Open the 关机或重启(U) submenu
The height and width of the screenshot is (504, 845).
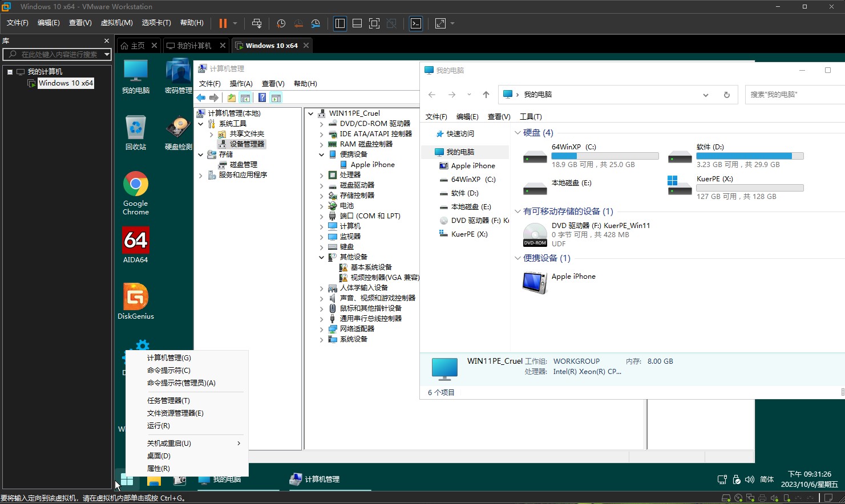pos(187,444)
